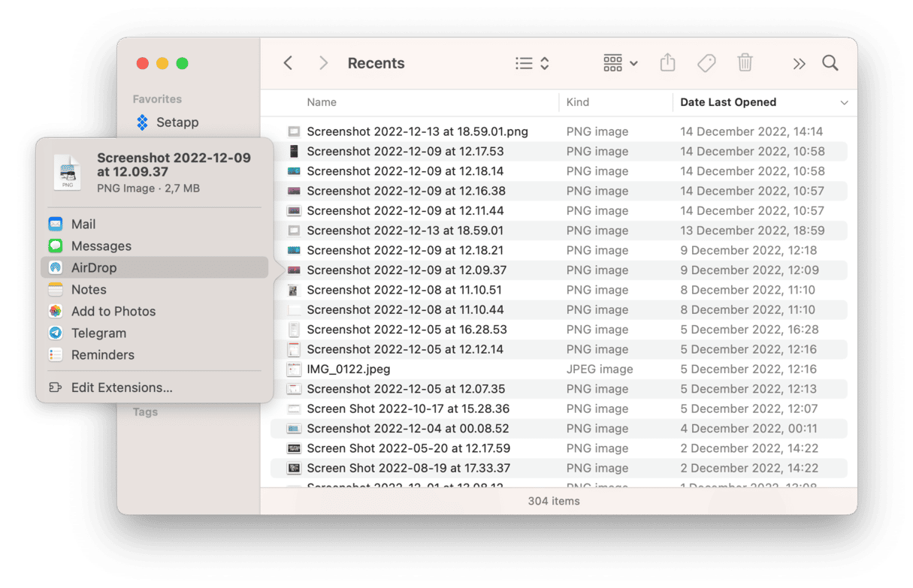Screen dimensions: 913x588
Task: Click the Edit Extensions icon
Action: (55, 387)
